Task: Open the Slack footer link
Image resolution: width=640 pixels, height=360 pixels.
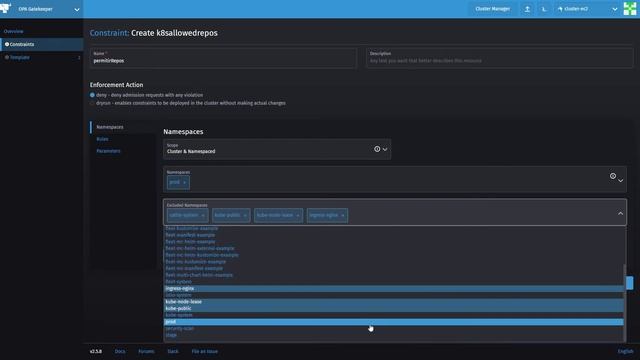Action: coord(173,351)
